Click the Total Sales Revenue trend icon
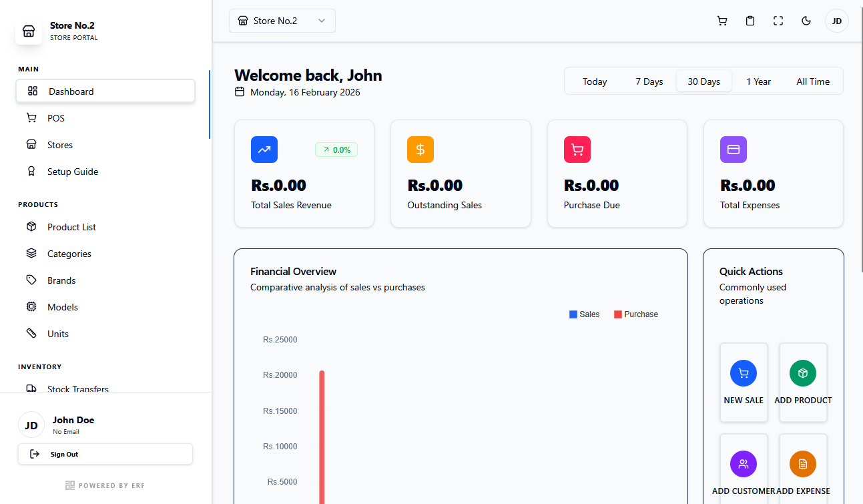 coord(264,150)
